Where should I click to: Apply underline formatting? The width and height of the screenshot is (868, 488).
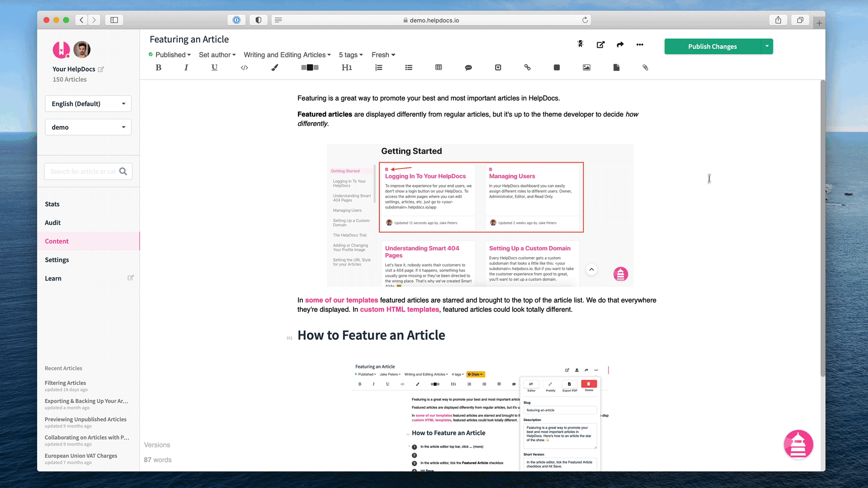point(214,67)
